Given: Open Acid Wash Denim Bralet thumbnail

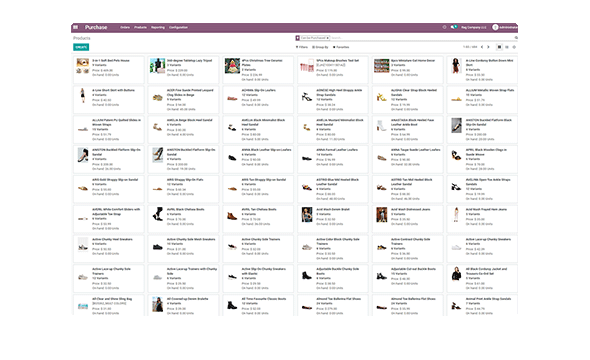Looking at the screenshot, I should [x=307, y=215].
